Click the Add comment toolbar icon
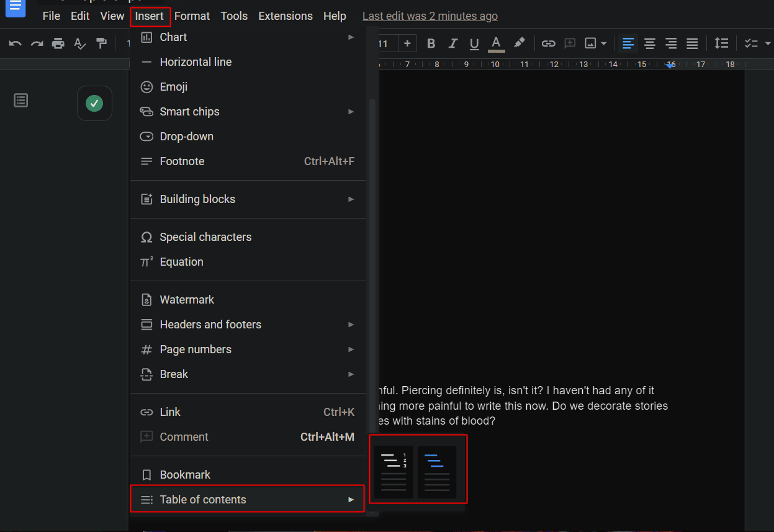This screenshot has height=532, width=774. (570, 43)
